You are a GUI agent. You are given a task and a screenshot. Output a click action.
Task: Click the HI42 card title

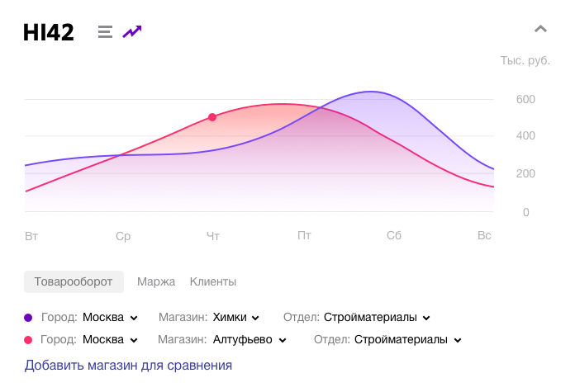49,32
